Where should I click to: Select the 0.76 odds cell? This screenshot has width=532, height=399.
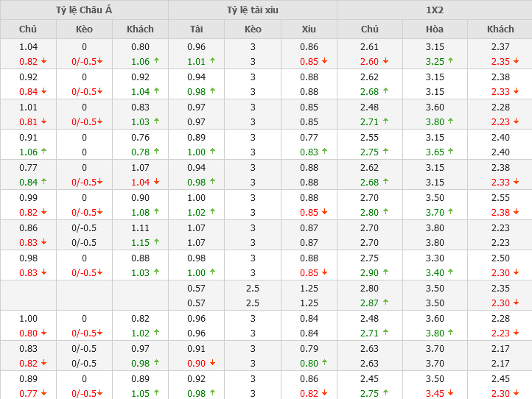pos(140,137)
